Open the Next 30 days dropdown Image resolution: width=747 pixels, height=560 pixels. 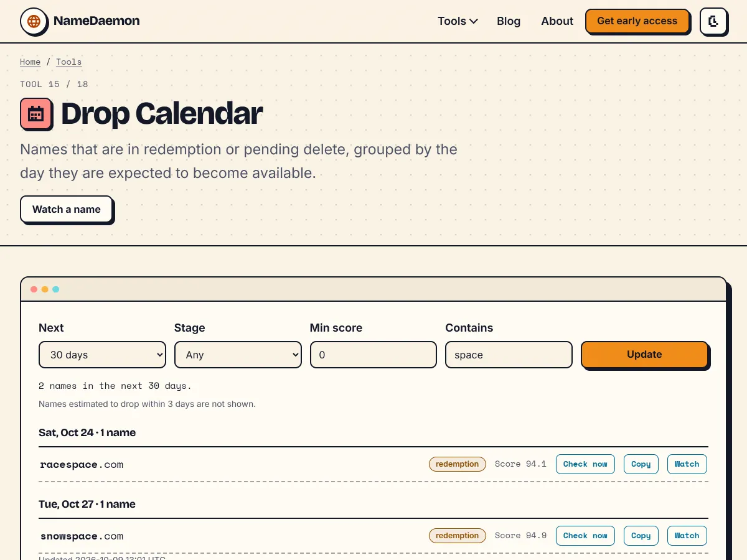(102, 355)
